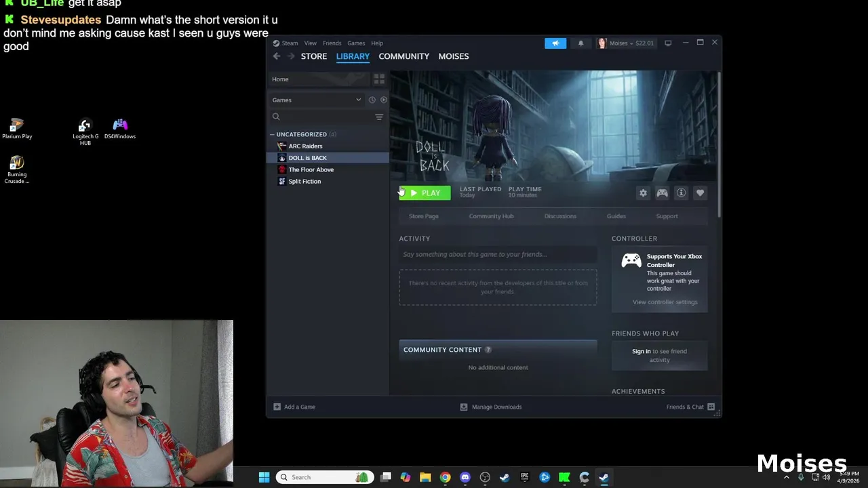This screenshot has height=488, width=868.
Task: Show game information icon
Action: pyautogui.click(x=681, y=193)
